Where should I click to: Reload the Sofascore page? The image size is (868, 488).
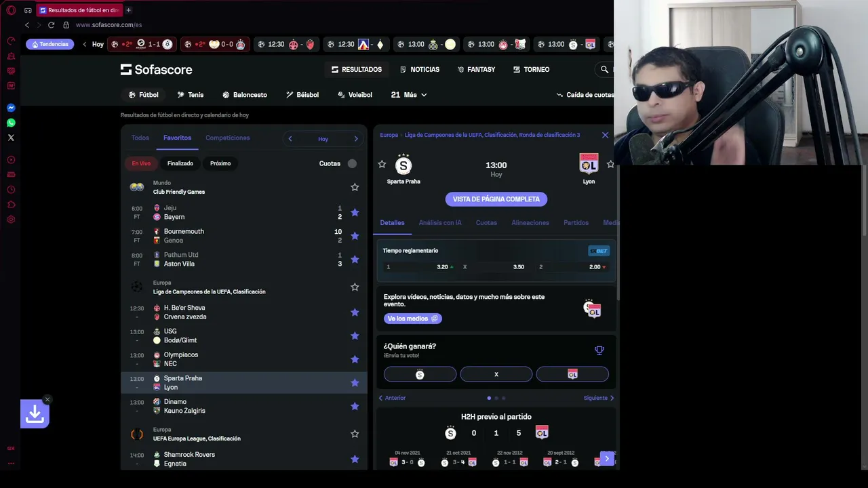click(51, 25)
